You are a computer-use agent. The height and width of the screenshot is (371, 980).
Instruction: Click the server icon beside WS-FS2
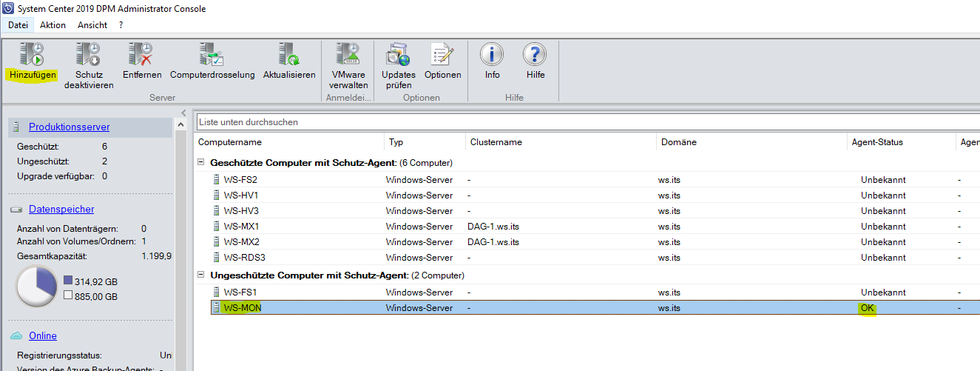(x=217, y=180)
